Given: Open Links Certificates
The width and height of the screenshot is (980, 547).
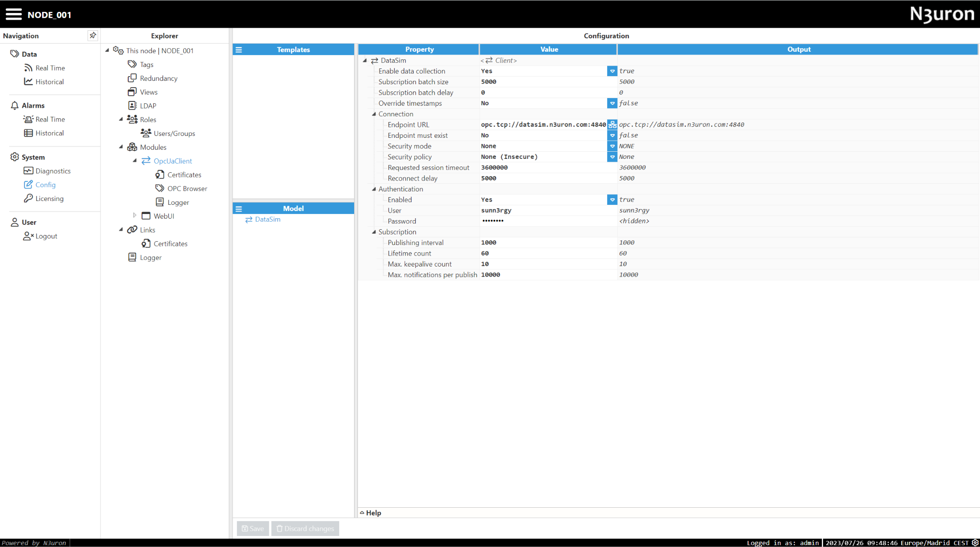Looking at the screenshot, I should coord(170,244).
